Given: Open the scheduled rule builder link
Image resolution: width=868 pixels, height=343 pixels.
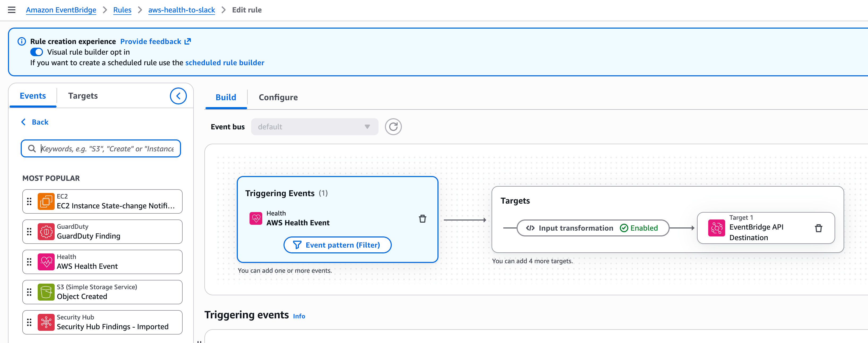Looking at the screenshot, I should point(224,63).
